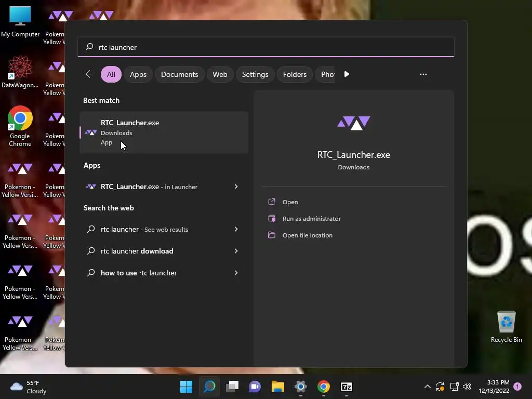Expand RTC_Launcher.exe in Launcher chevron
The image size is (532, 399).
(236, 187)
